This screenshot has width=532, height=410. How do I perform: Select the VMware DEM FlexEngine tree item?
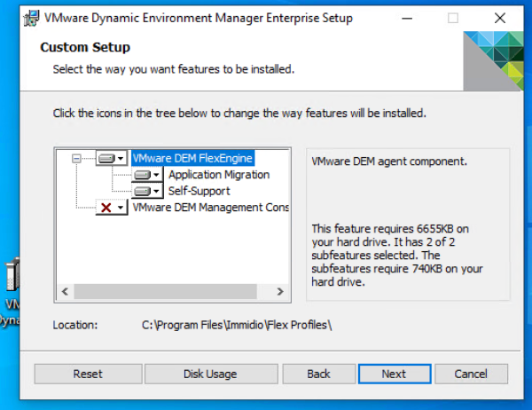[192, 158]
